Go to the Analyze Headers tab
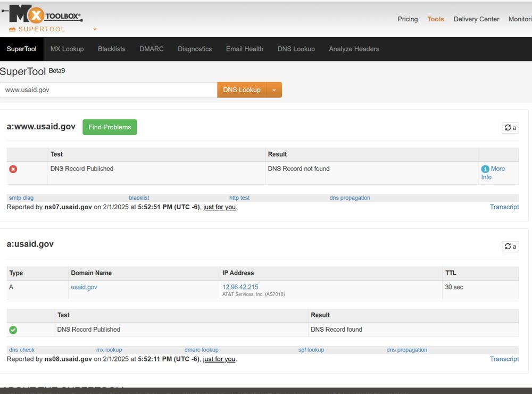 tap(354, 49)
